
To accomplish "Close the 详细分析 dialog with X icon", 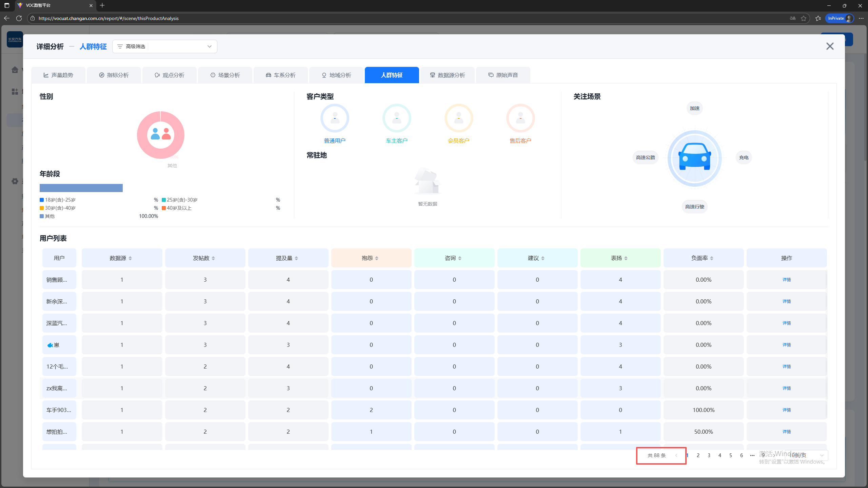I will 830,46.
